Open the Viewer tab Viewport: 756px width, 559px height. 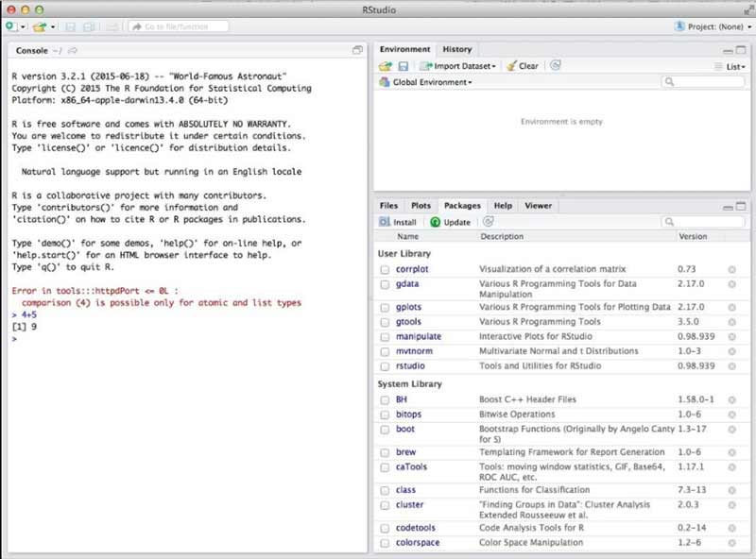[x=538, y=206]
